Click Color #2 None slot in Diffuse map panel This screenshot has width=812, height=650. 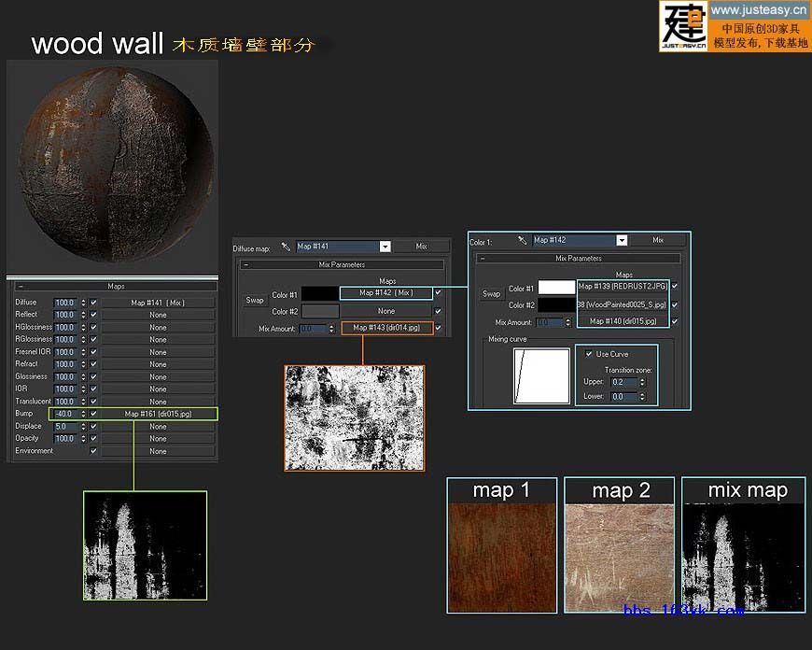(386, 311)
